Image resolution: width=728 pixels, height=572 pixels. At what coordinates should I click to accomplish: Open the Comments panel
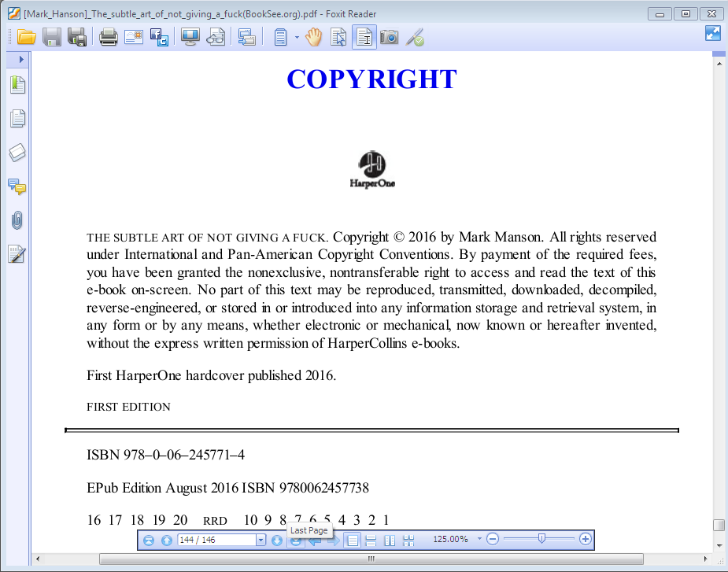[x=17, y=186]
